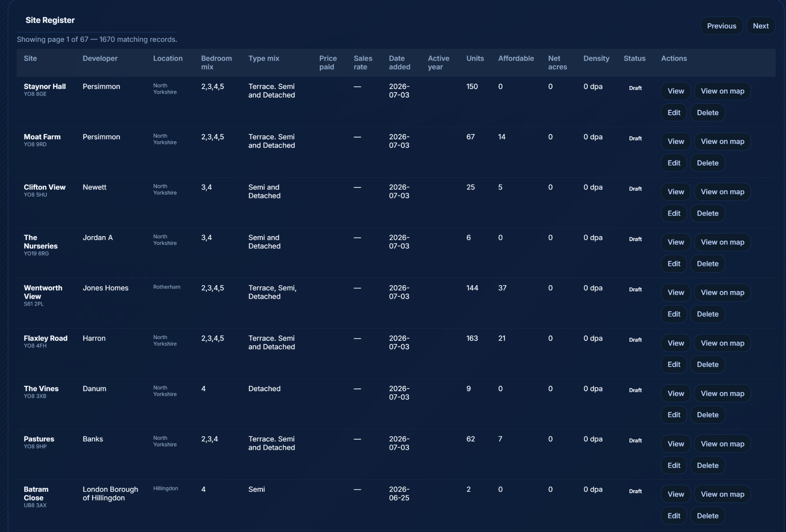Edit the Moat Farm record
Viewport: 786px width, 532px height.
(x=674, y=163)
